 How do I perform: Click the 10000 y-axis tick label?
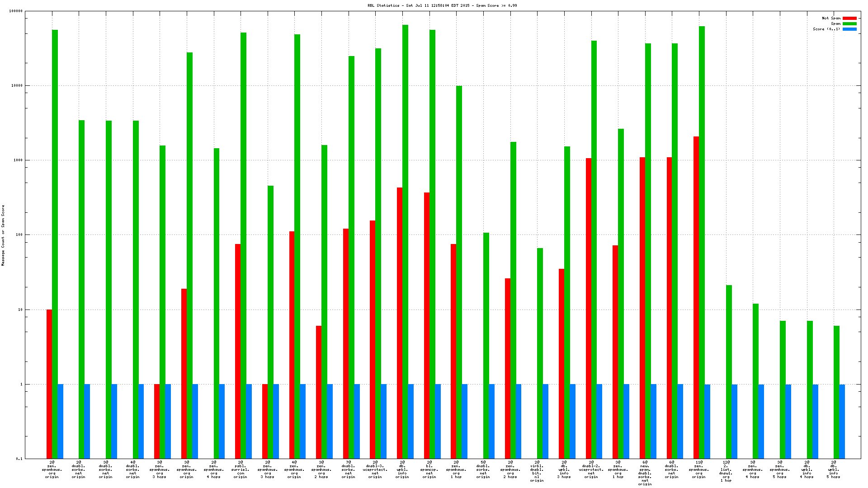(16, 86)
